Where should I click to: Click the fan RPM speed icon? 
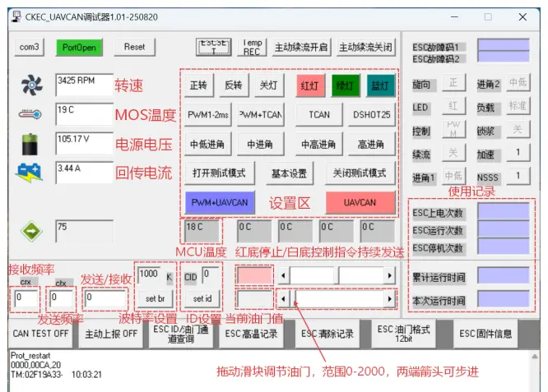[x=29, y=85]
